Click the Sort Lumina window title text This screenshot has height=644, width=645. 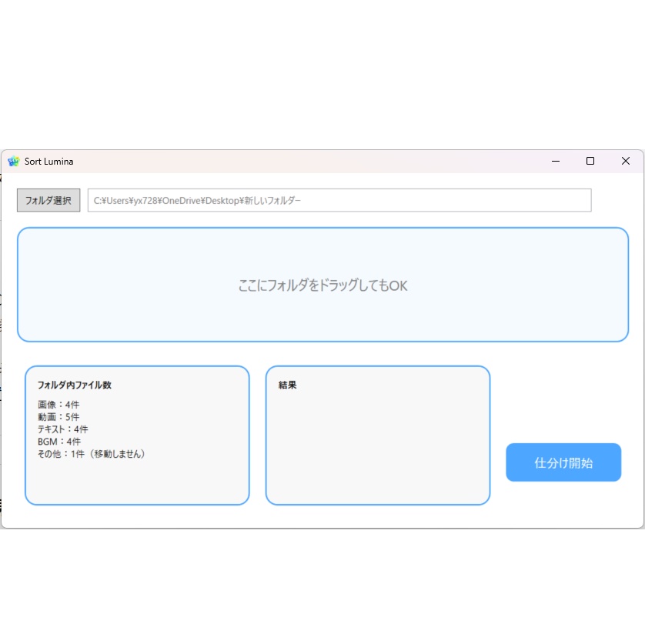pos(48,161)
